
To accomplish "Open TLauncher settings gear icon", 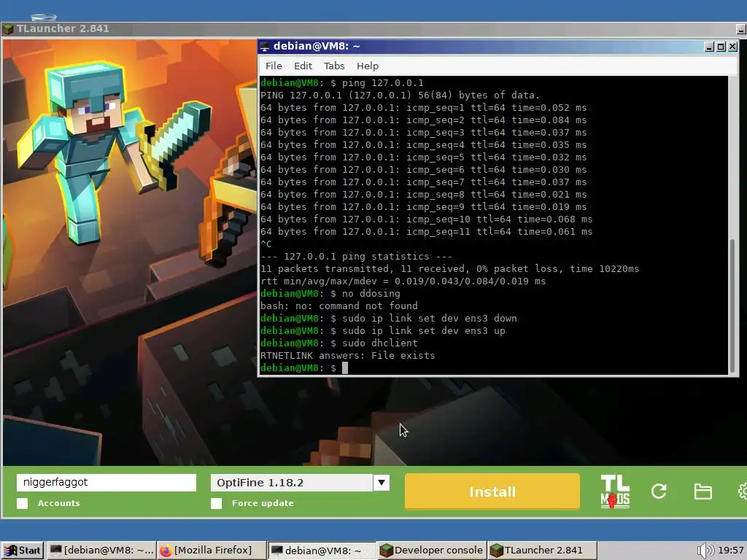I will tap(743, 491).
